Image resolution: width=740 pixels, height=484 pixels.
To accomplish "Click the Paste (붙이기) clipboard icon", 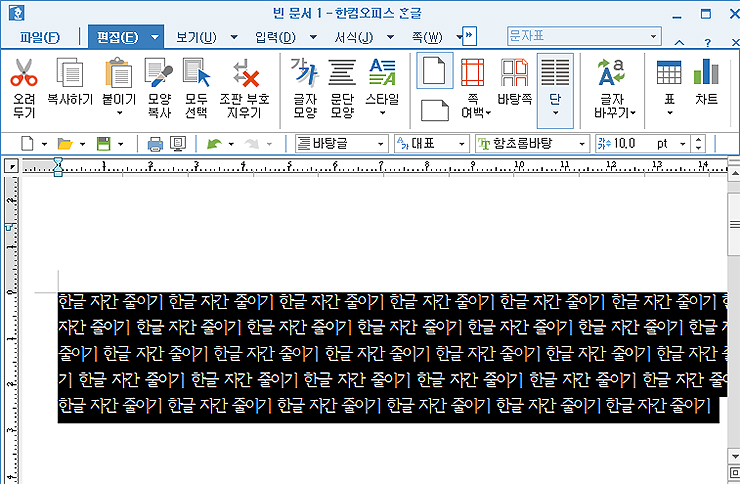I will 118,73.
